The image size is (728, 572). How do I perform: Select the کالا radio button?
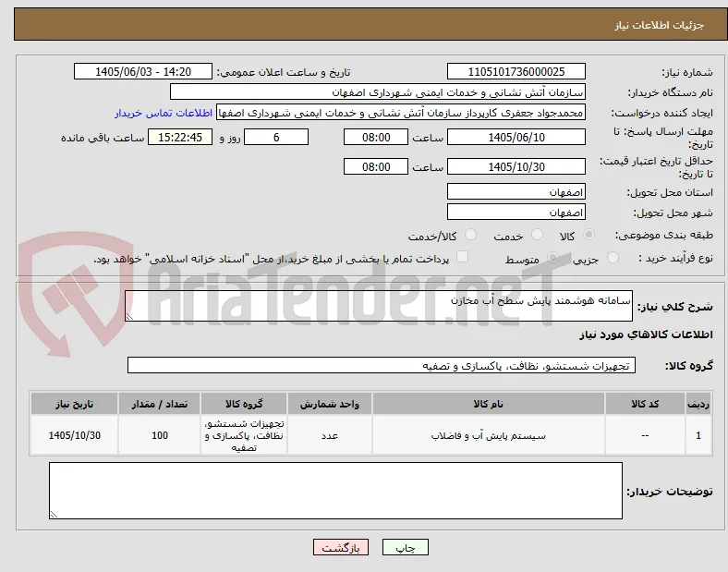(588, 235)
